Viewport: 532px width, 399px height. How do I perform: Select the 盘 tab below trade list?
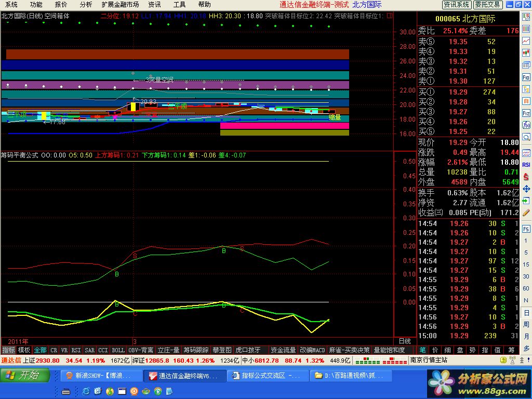click(460, 350)
